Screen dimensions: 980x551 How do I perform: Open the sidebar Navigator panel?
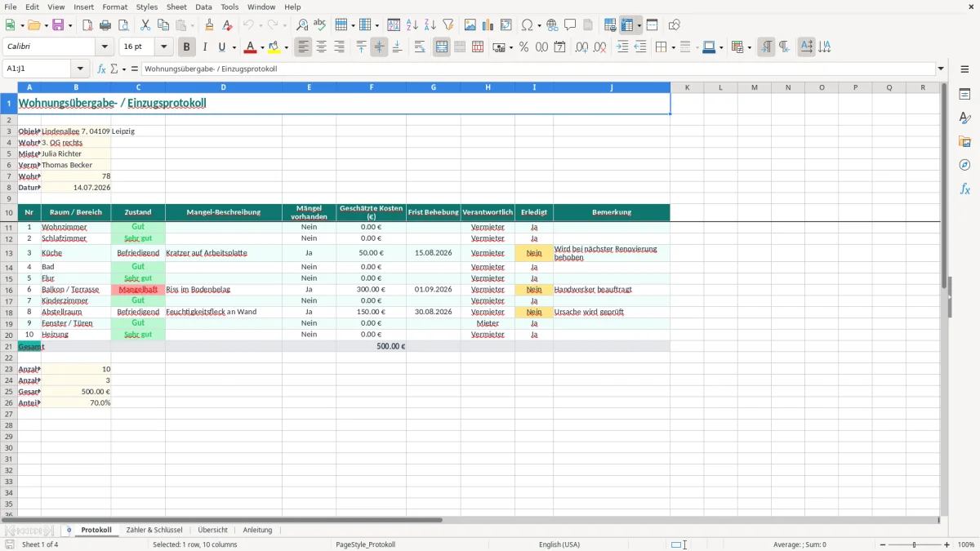tap(964, 165)
